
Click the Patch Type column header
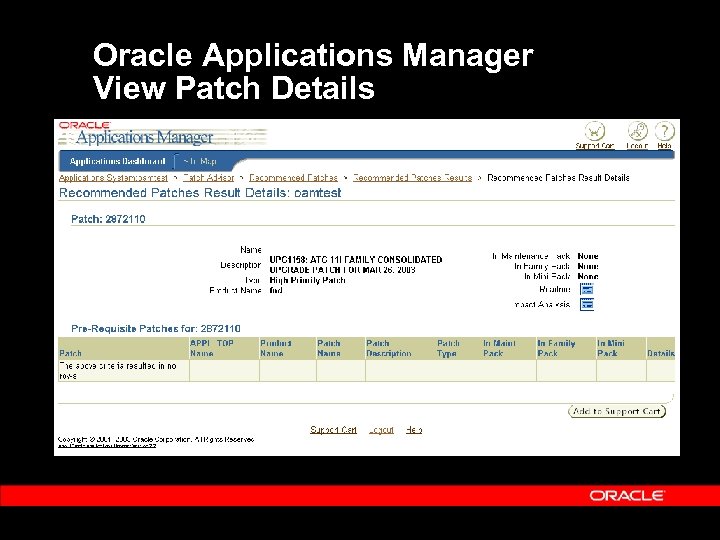[448, 348]
